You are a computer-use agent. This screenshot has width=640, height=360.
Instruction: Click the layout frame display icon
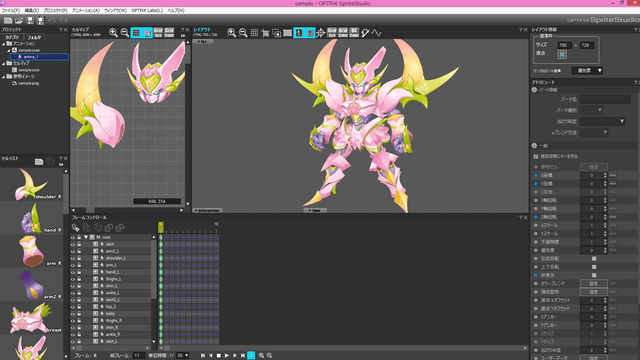pos(287,33)
